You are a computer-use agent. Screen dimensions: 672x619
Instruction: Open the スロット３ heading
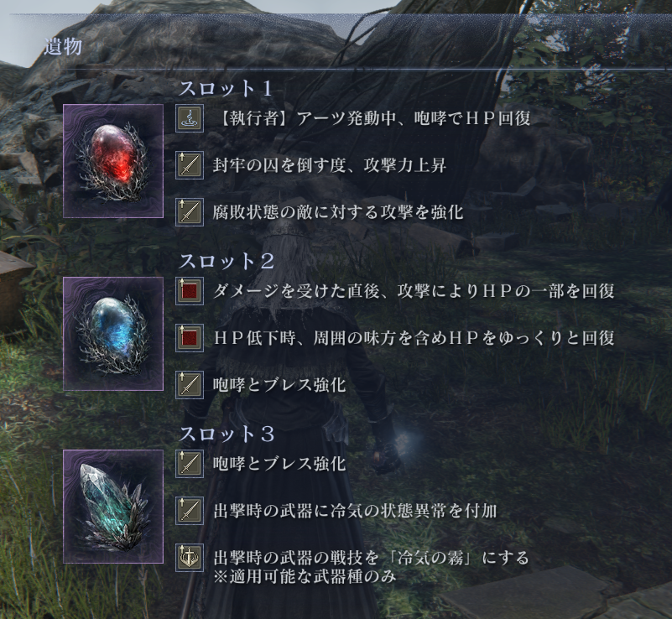tap(226, 434)
